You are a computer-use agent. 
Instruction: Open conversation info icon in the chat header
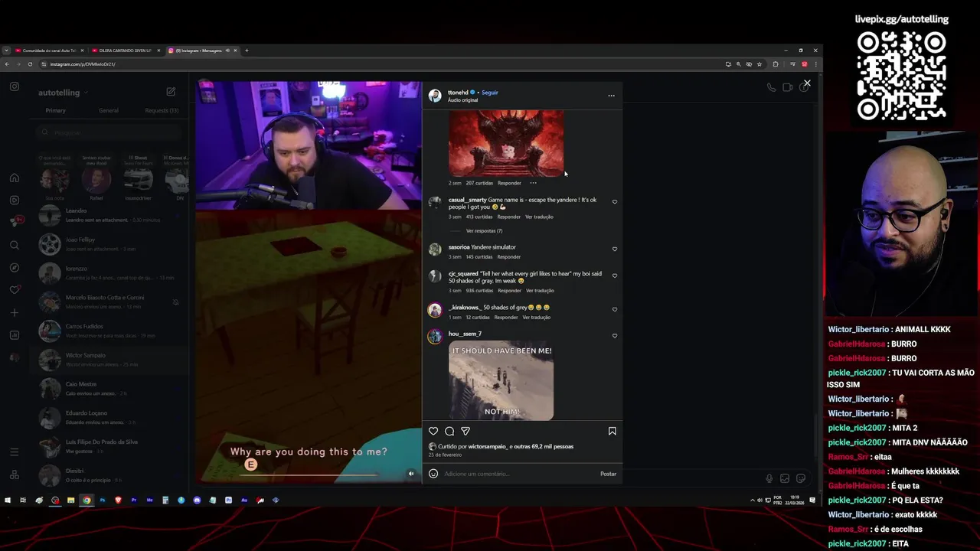point(803,87)
